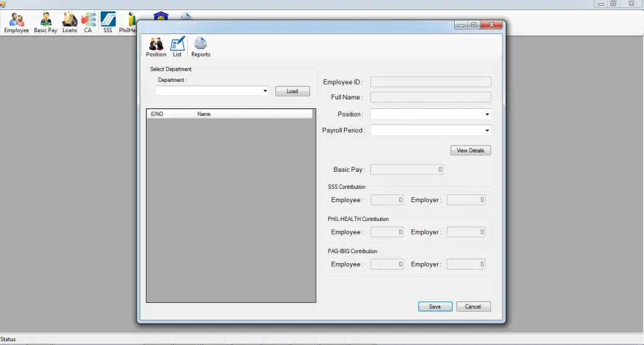Click the Basic Pay input field

407,170
